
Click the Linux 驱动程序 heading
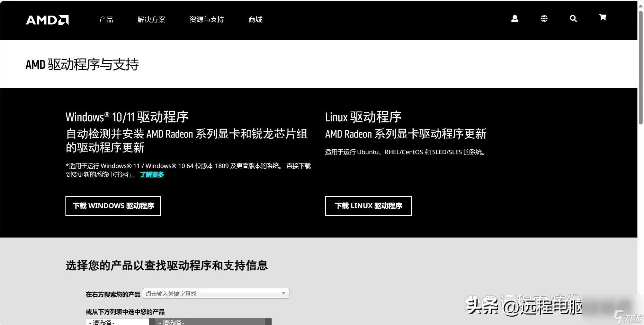[363, 117]
